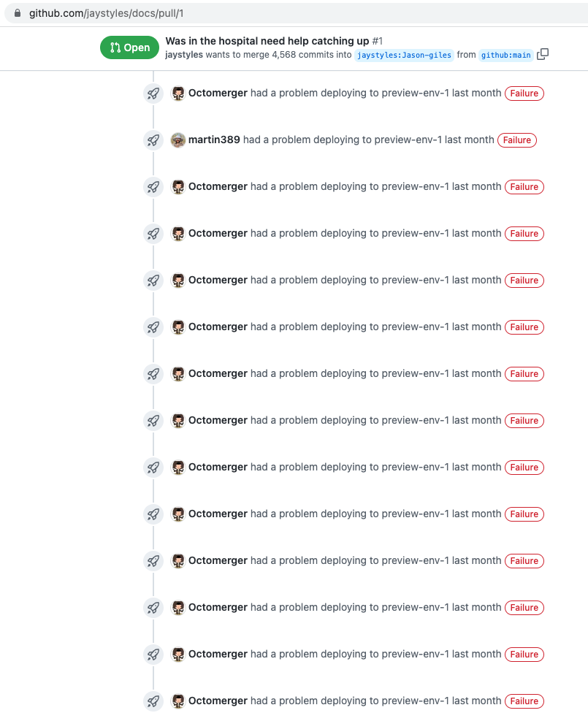The height and width of the screenshot is (713, 588).
Task: Click the pull request title text
Action: pyautogui.click(x=267, y=41)
